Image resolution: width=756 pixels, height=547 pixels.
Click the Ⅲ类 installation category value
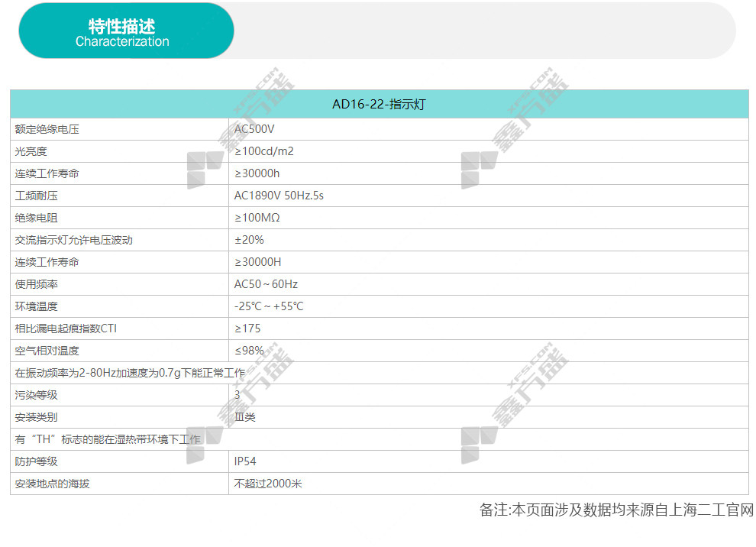[245, 417]
